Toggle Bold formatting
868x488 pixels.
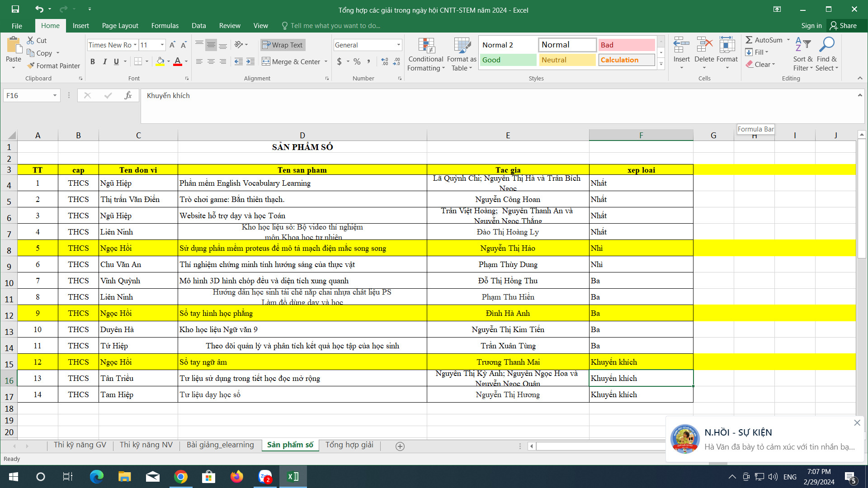(93, 61)
